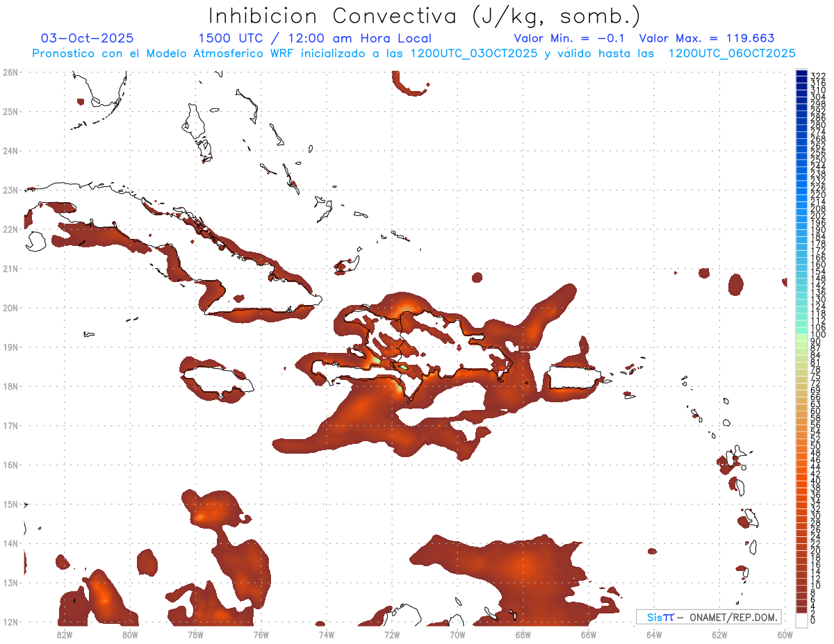
Task: Click the orange 50 level on color scale
Action: [801, 445]
